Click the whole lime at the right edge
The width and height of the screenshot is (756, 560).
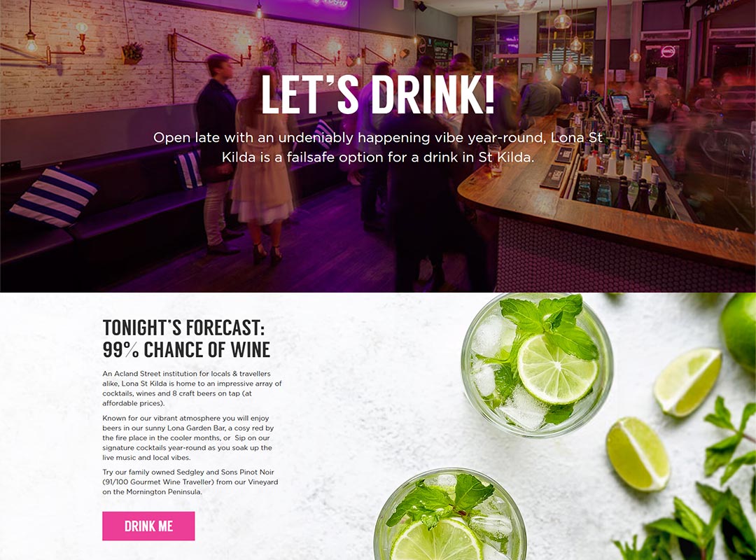coord(739,332)
